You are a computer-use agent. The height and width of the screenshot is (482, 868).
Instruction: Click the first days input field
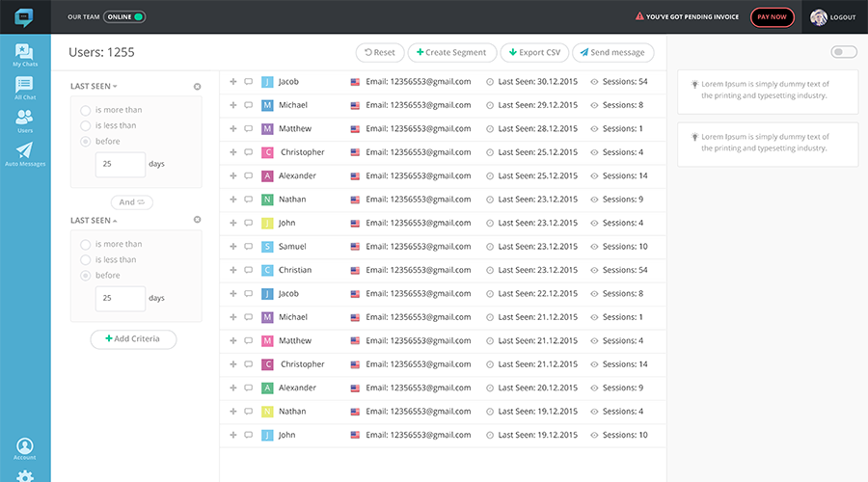tap(121, 164)
